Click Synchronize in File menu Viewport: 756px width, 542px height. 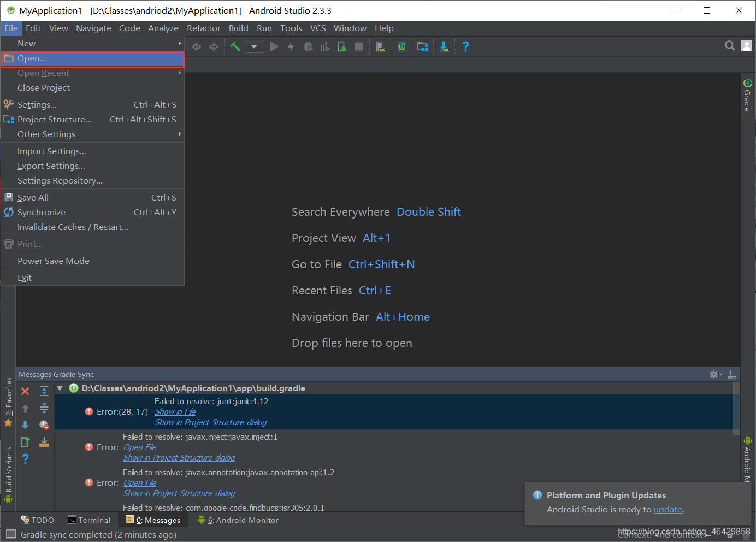pos(93,213)
